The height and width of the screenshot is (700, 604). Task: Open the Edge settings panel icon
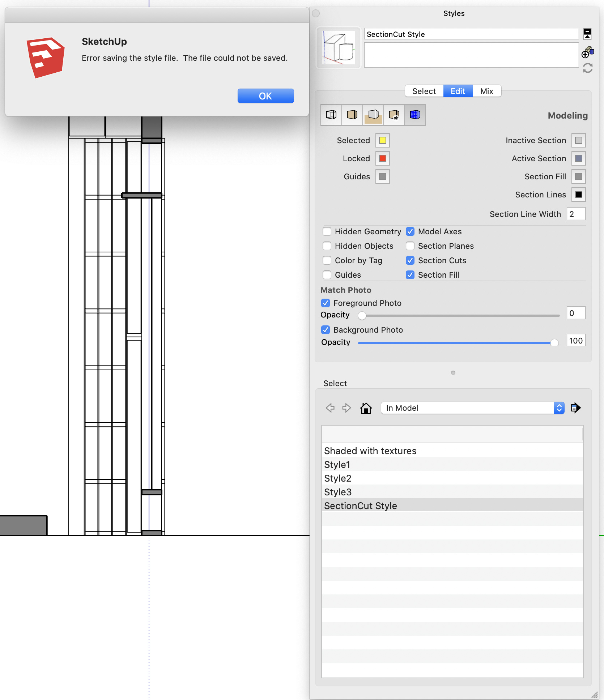331,115
